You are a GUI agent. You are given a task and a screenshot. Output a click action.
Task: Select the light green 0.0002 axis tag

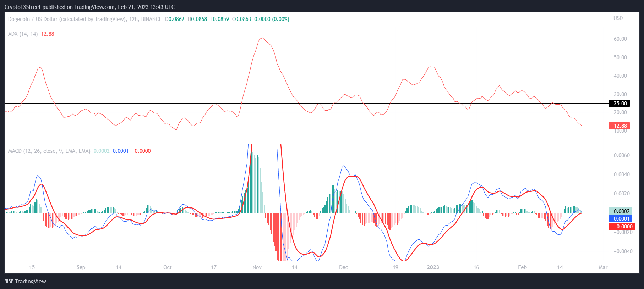pos(621,211)
